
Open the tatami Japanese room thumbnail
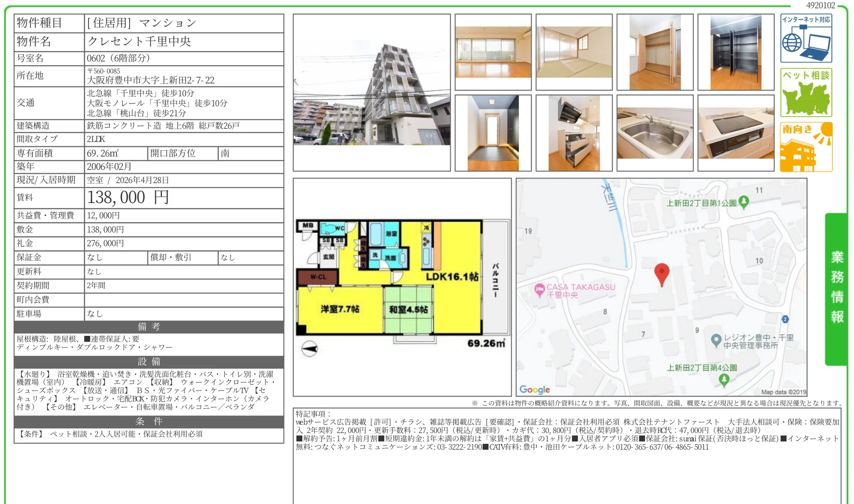tap(574, 52)
